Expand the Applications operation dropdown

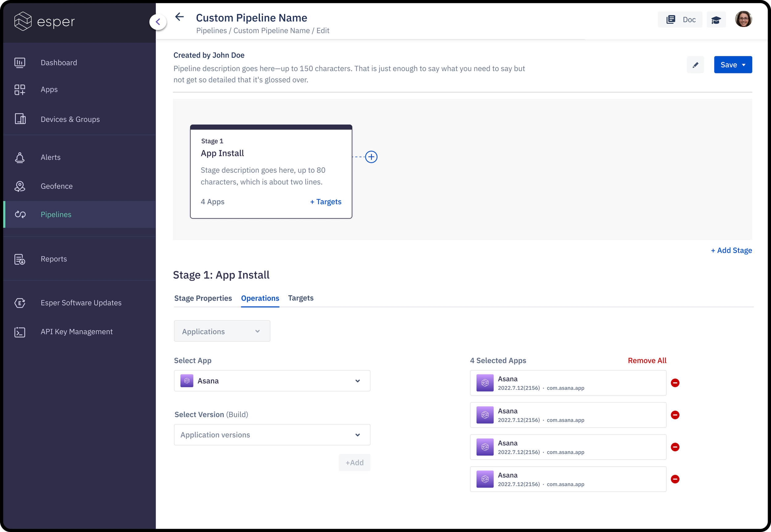click(222, 331)
